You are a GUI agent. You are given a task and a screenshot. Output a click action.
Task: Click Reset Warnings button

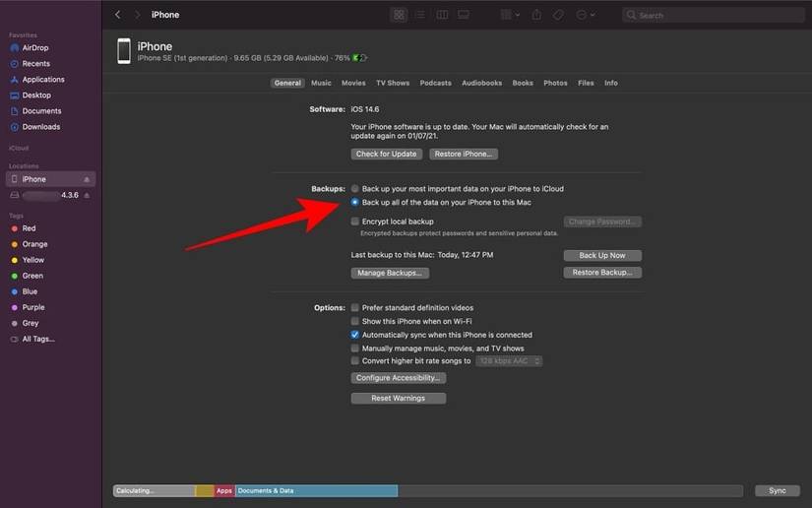click(398, 398)
